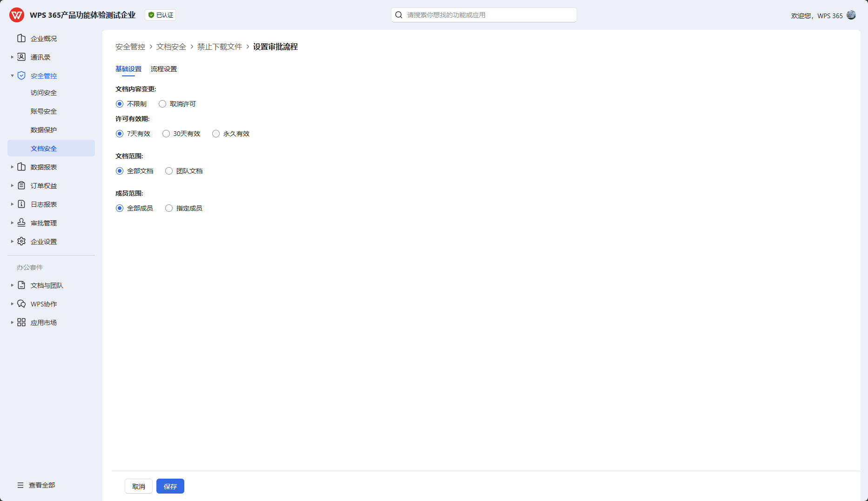Select 30天有效 radio option
The height and width of the screenshot is (501, 868).
[166, 134]
